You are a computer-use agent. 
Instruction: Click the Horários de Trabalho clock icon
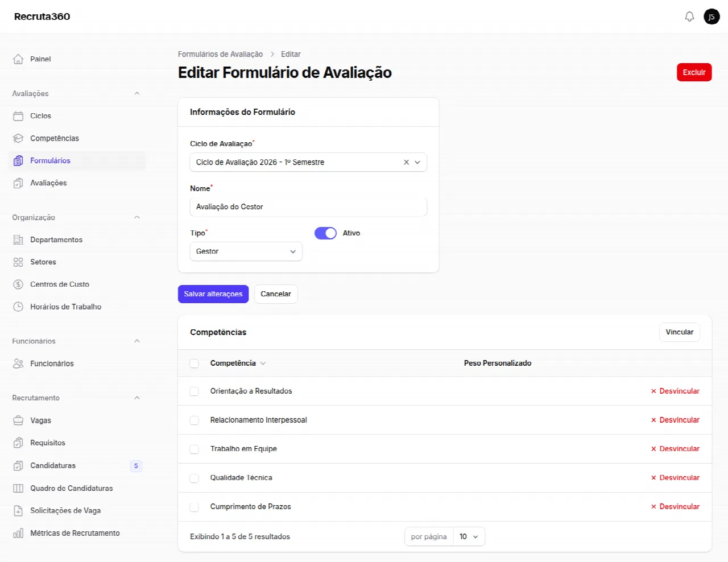[x=18, y=307]
